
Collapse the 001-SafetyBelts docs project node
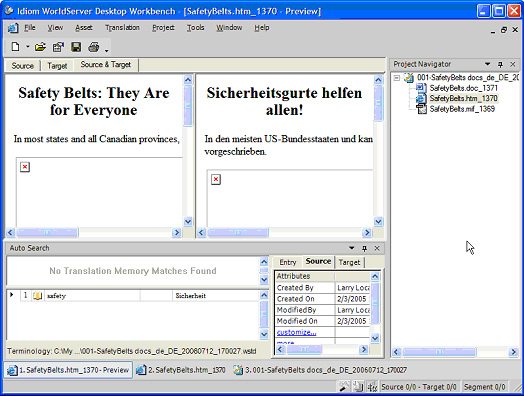pos(397,78)
